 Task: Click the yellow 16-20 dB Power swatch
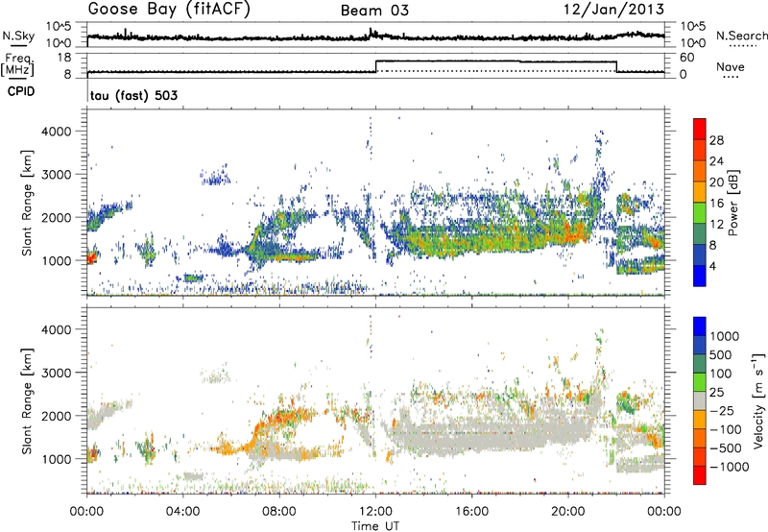(700, 191)
